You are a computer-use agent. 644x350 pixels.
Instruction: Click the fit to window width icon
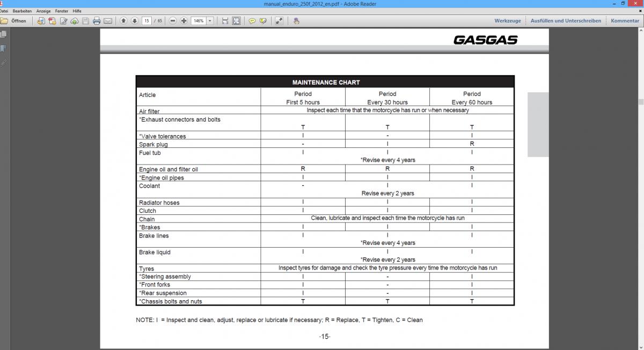225,21
